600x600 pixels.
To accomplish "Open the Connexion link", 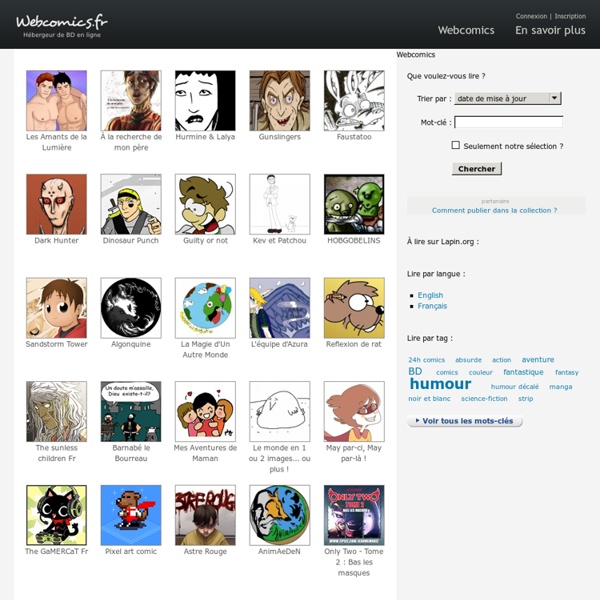I will click(531, 16).
